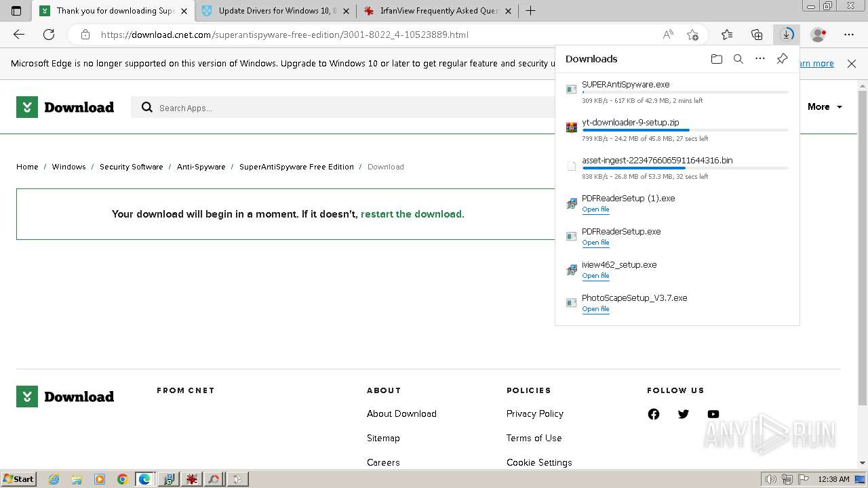This screenshot has width=868, height=488.
Task: Open the user profile icon
Action: click(818, 35)
